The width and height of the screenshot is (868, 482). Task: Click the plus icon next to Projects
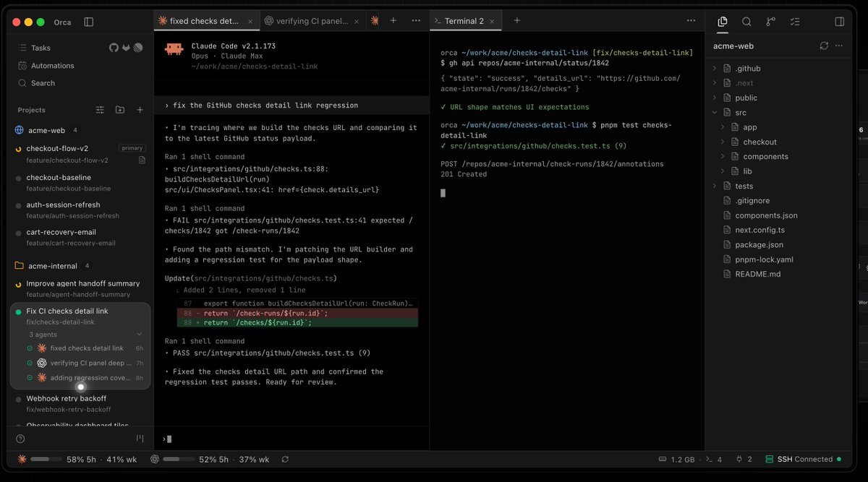click(140, 110)
